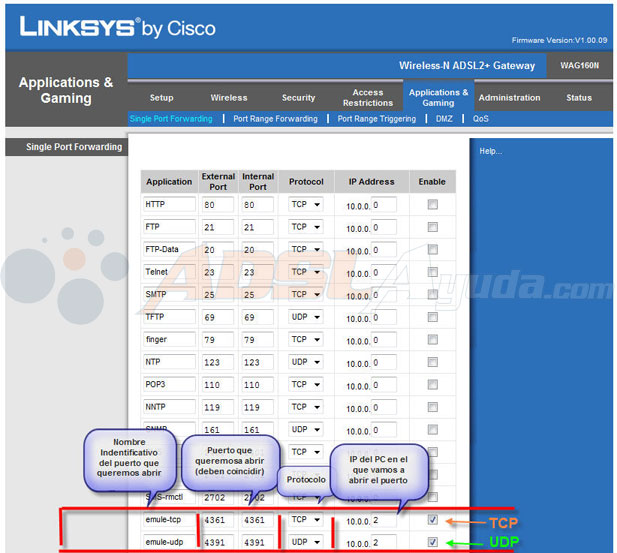Switch to the Security tab
The height and width of the screenshot is (553, 617).
point(298,98)
